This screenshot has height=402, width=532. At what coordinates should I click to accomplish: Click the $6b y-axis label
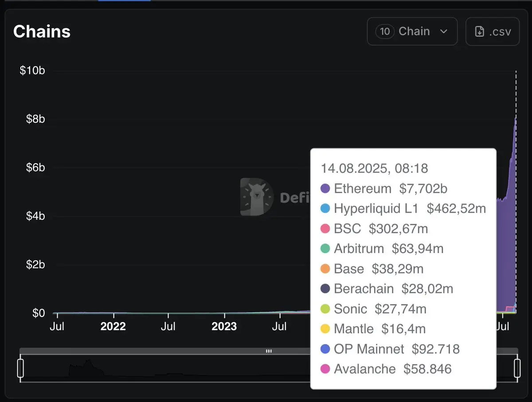click(35, 168)
